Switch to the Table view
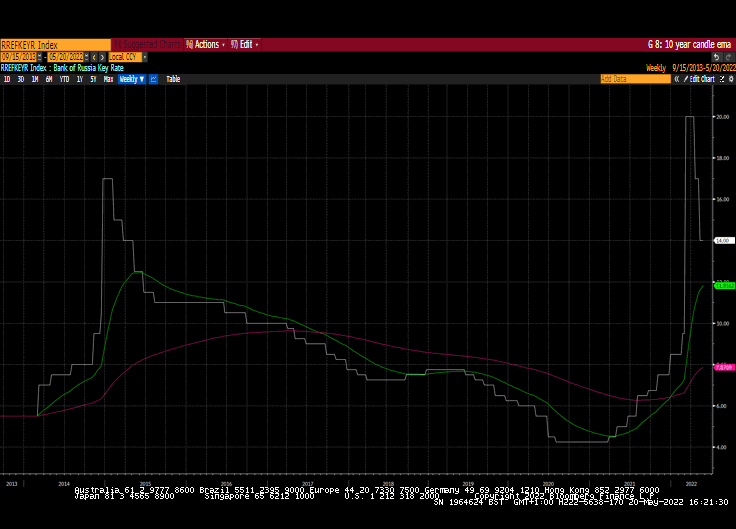The height and width of the screenshot is (529, 736). [x=173, y=78]
